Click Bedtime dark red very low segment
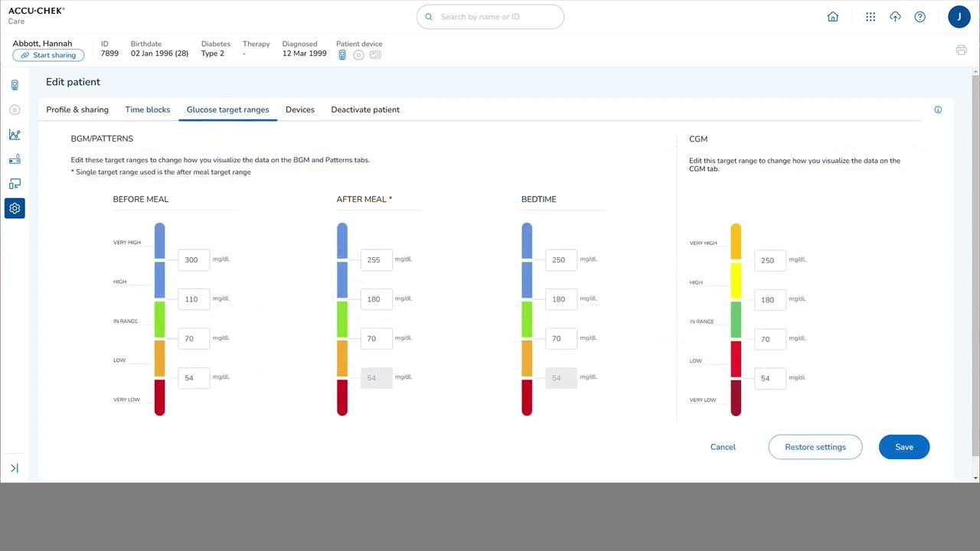The width and height of the screenshot is (980, 551). tap(527, 397)
